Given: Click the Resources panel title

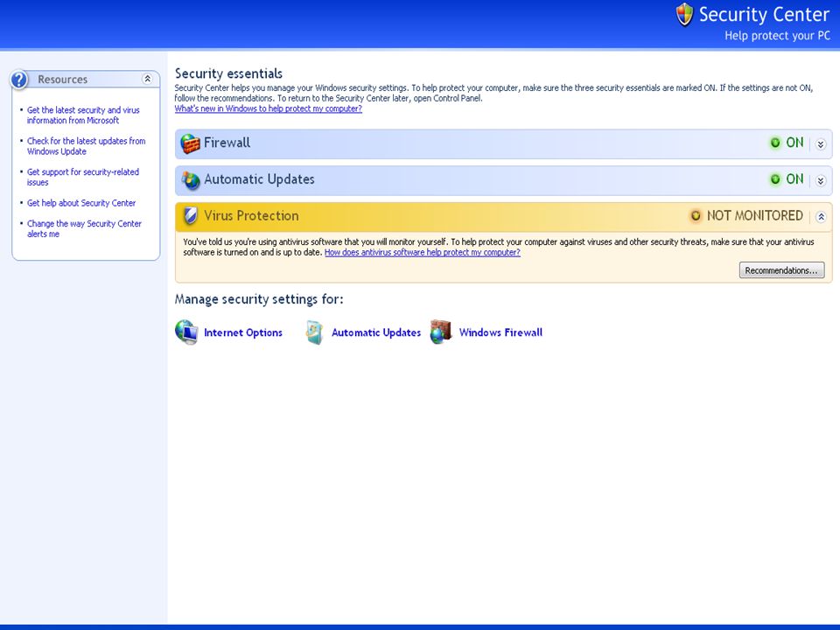Looking at the screenshot, I should point(63,80).
